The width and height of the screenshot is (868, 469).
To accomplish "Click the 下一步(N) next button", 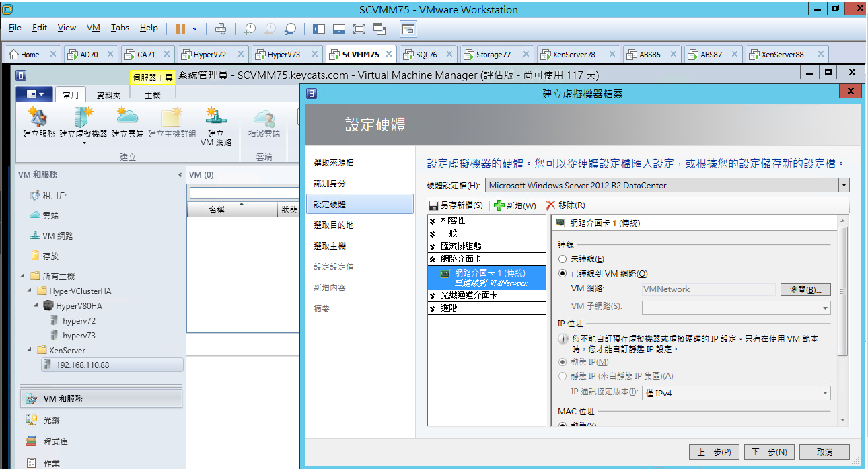I will [770, 452].
